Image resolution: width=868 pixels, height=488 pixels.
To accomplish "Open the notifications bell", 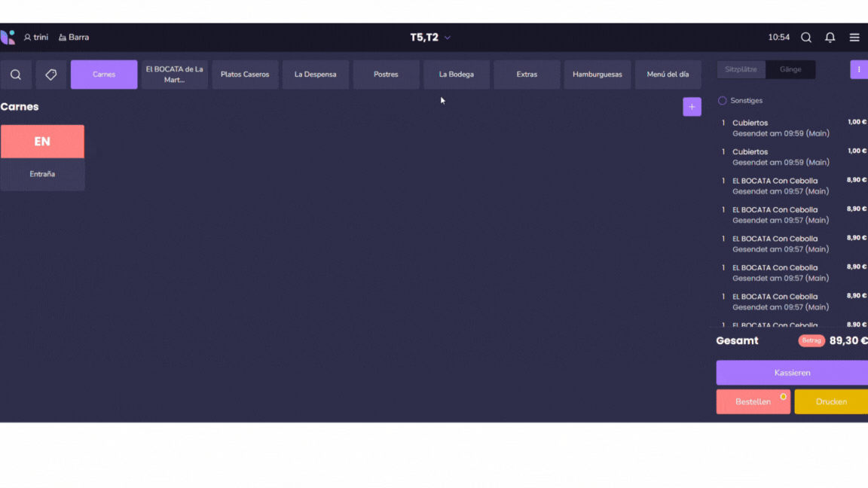I will point(830,38).
